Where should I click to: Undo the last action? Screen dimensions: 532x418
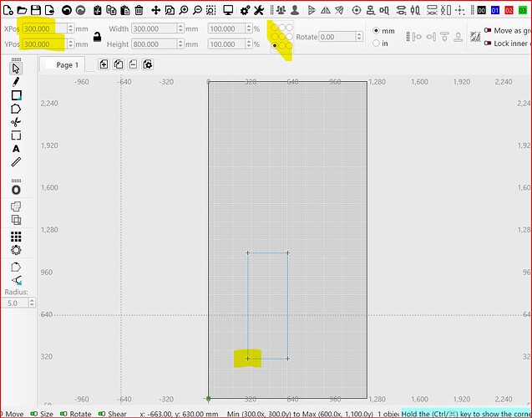pyautogui.click(x=67, y=11)
